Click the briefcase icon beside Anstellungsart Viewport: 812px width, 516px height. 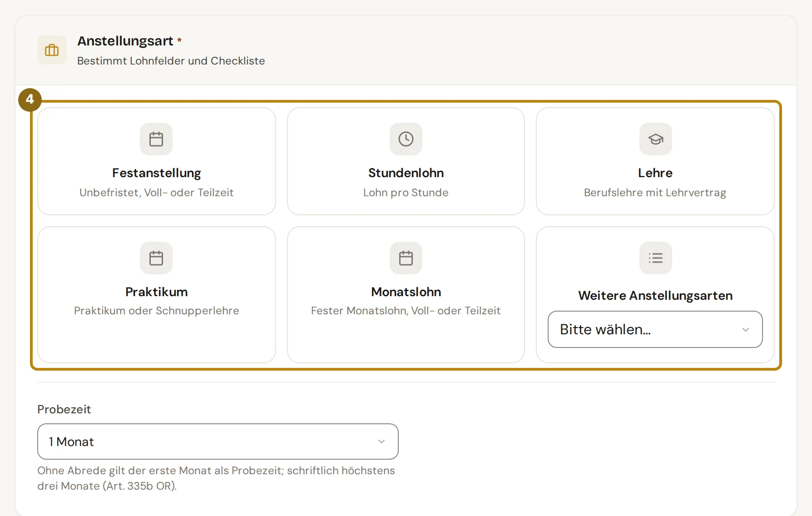pyautogui.click(x=52, y=50)
